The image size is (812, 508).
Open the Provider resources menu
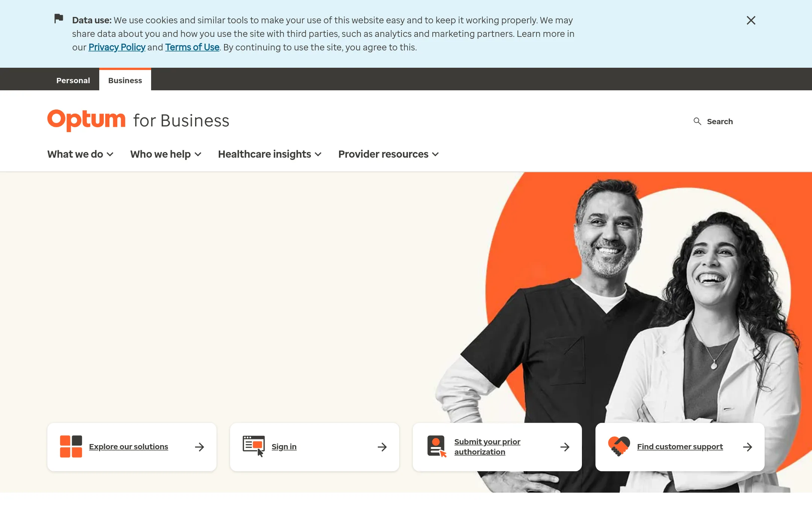click(x=383, y=154)
